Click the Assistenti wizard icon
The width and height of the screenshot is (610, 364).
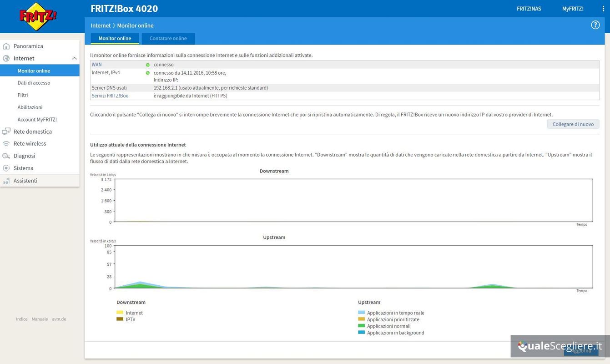click(6, 181)
